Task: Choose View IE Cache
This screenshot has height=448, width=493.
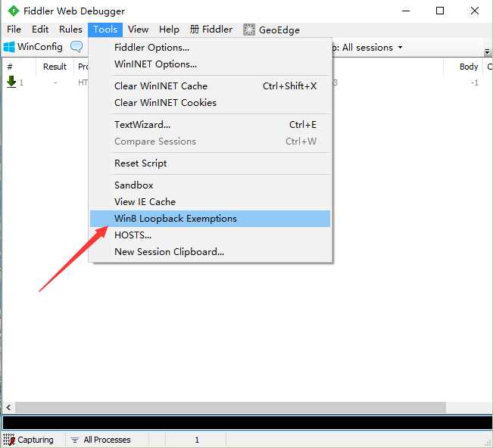Action: tap(210, 202)
